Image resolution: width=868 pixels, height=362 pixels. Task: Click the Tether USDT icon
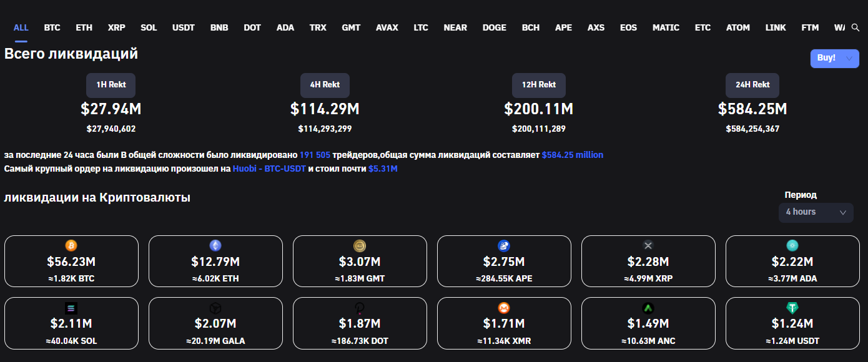pos(792,308)
